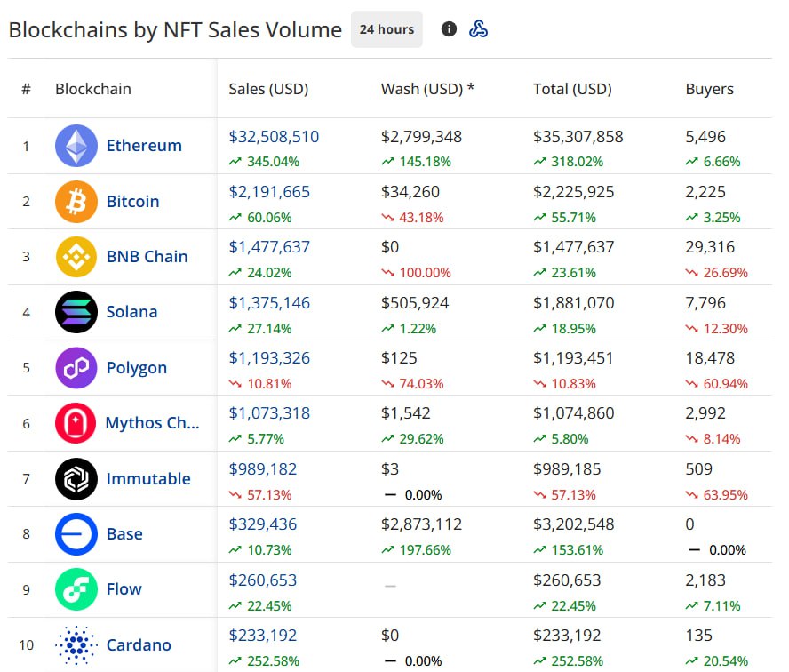Image resolution: width=789 pixels, height=672 pixels.
Task: Click Solana total $1,881,070
Action: (x=574, y=303)
